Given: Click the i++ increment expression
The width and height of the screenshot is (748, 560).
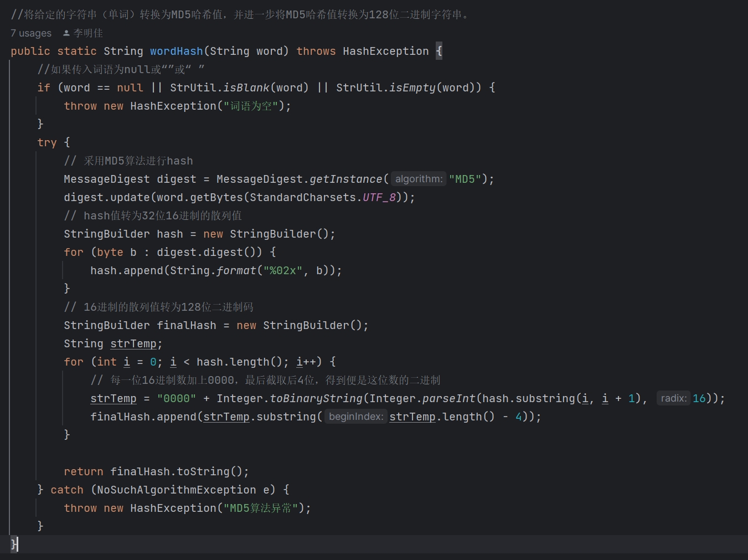Looking at the screenshot, I should pos(306,362).
